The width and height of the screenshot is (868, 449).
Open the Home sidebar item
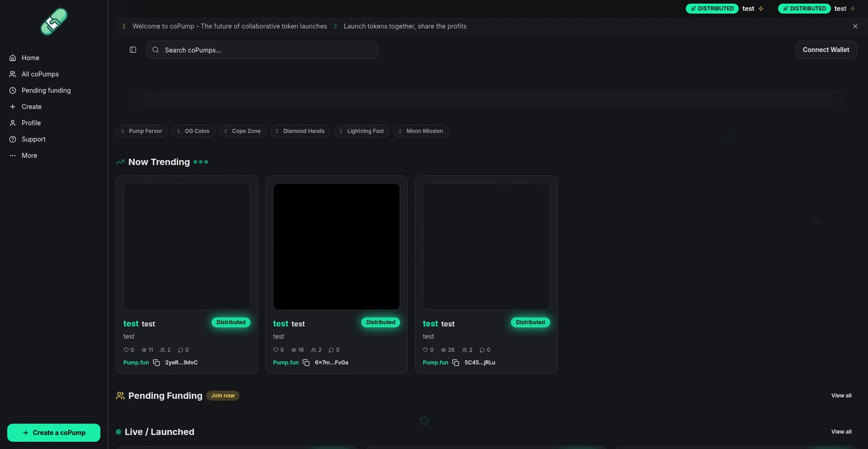coord(30,58)
